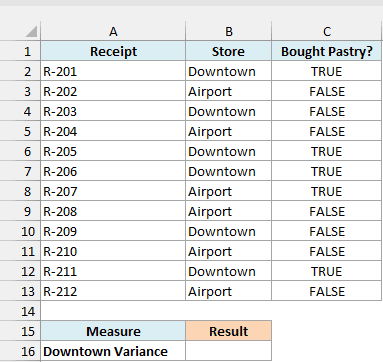This screenshot has height=362, width=383.
Task: Click the Store header cell
Action: pos(228,51)
